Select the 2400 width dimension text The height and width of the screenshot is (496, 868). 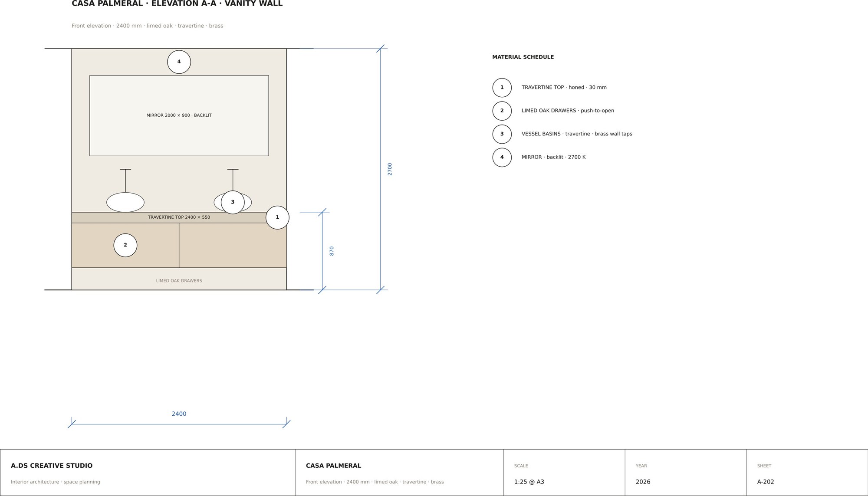click(179, 414)
